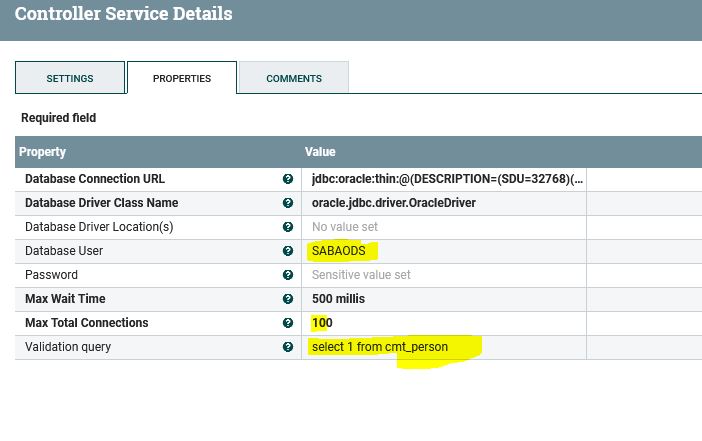
Task: Click help icon beside Password property
Action: (x=288, y=275)
